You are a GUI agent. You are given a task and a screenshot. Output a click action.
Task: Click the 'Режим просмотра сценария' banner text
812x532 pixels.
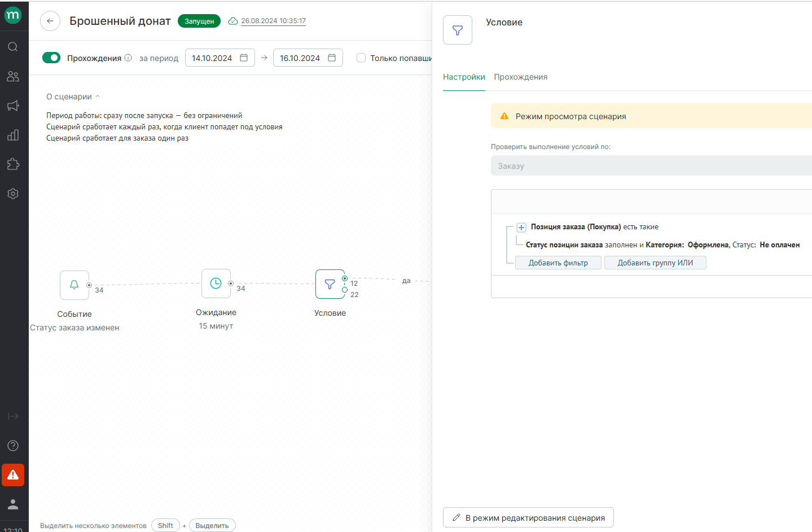tap(571, 116)
